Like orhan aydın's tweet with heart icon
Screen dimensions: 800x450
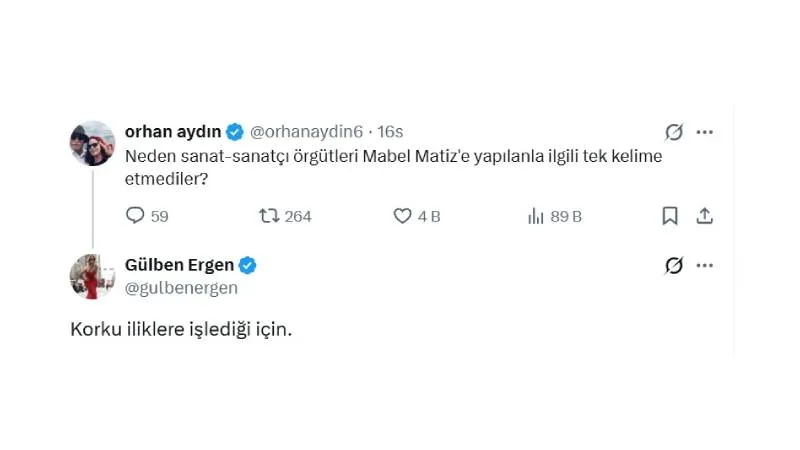403,215
